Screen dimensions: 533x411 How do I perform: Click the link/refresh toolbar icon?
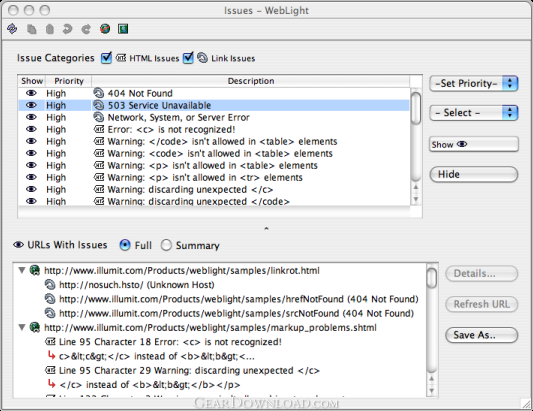click(x=12, y=29)
